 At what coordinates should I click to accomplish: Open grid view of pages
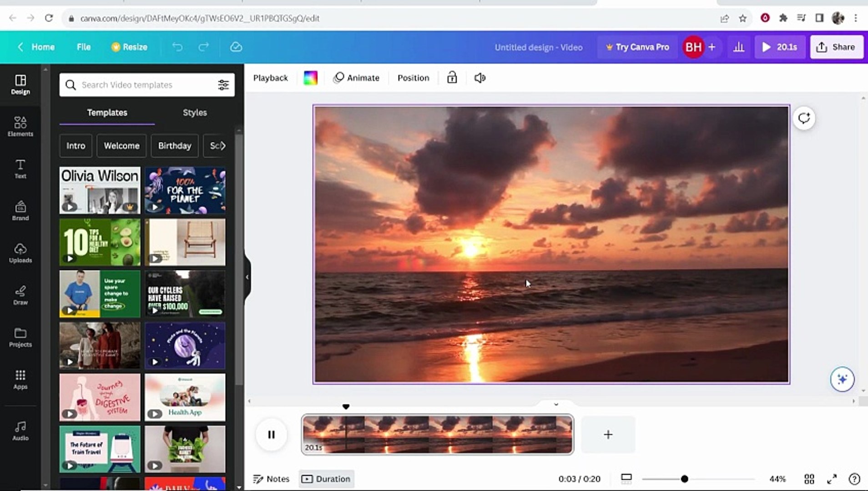[809, 479]
